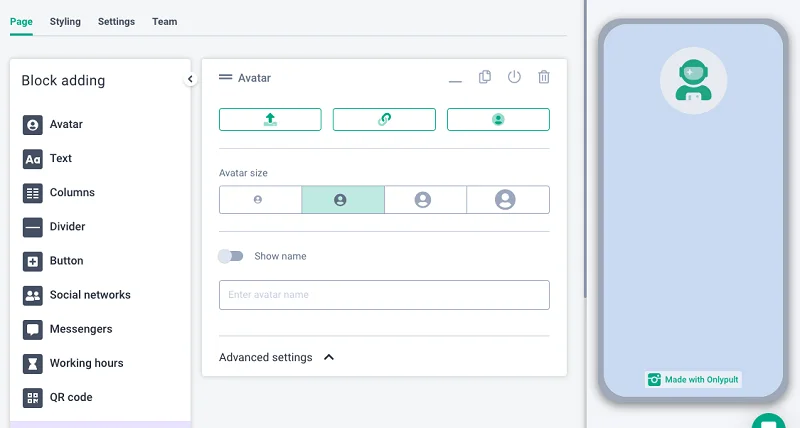The image size is (800, 428).
Task: Choose the third avatar size option
Action: click(424, 200)
